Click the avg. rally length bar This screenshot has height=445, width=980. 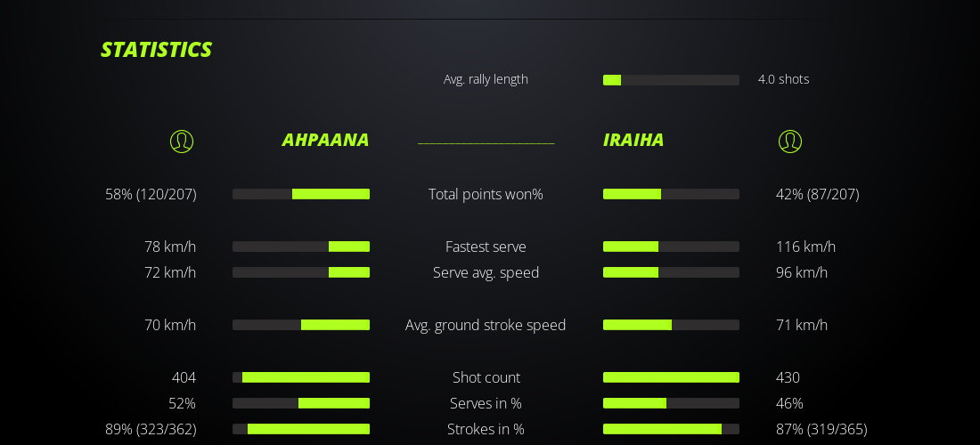[671, 80]
